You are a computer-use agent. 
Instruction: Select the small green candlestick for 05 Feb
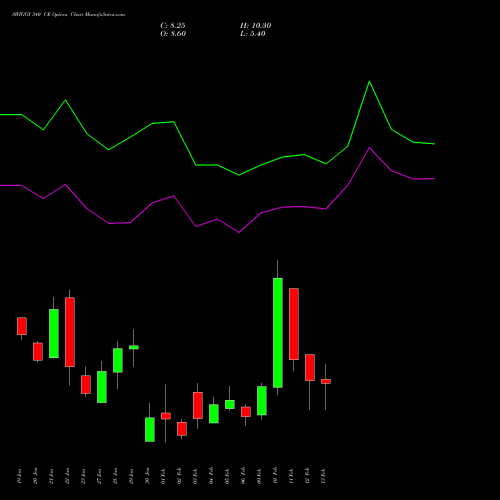pyautogui.click(x=230, y=404)
